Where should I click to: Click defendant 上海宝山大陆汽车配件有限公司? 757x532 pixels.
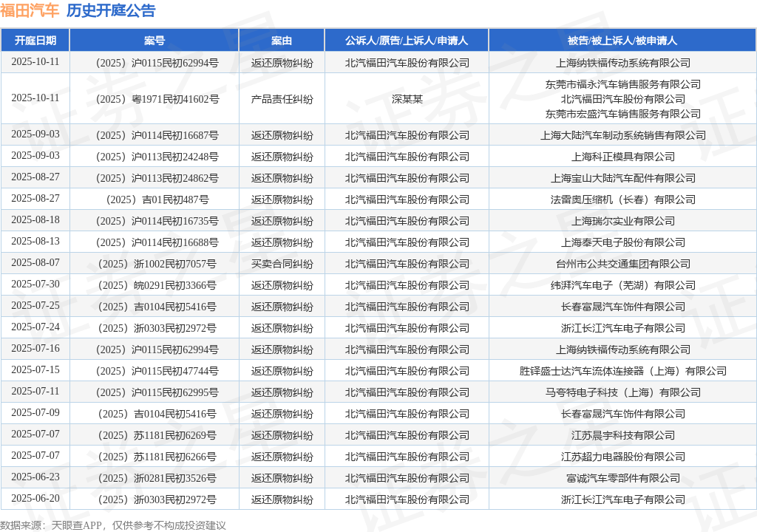[x=622, y=178]
